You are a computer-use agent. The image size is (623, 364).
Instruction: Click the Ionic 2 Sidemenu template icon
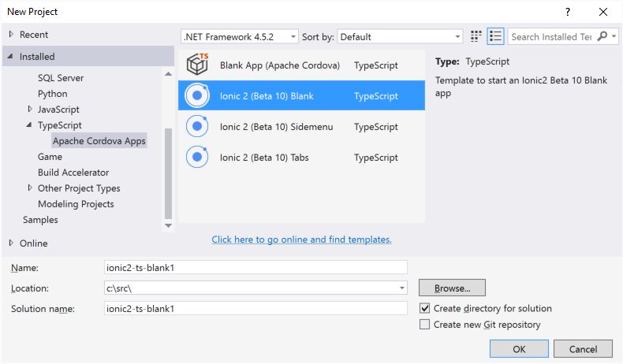[197, 126]
